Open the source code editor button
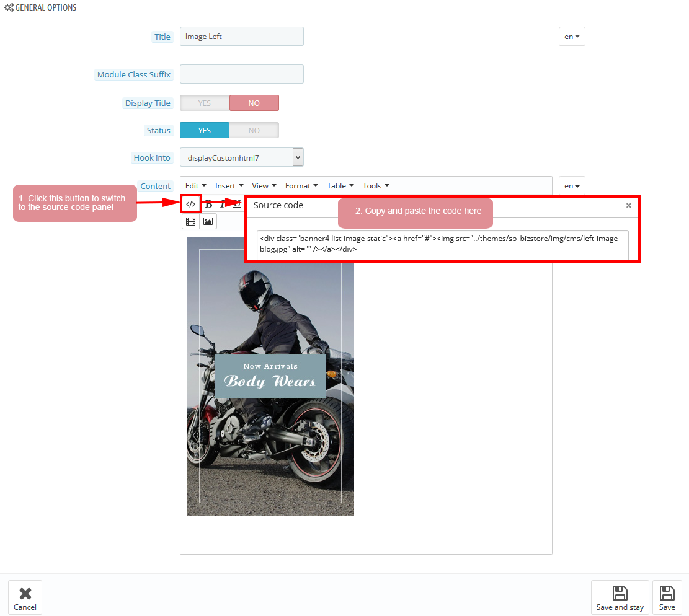The height and width of the screenshot is (616, 689). tap(191, 204)
